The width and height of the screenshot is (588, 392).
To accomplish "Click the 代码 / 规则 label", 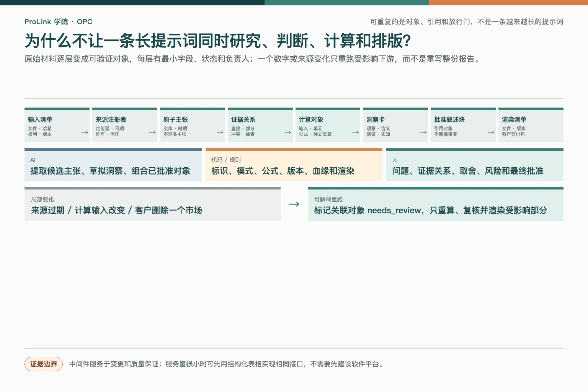I will 226,160.
